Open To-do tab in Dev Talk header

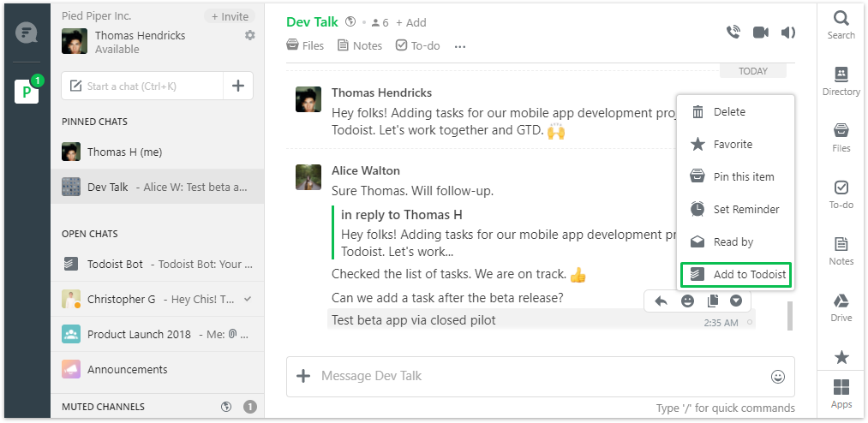(x=418, y=46)
